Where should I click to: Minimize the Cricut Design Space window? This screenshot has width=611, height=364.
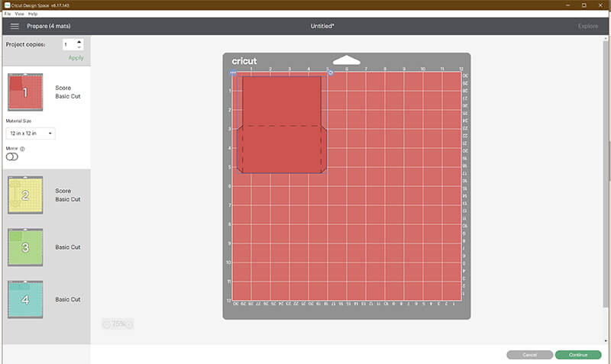567,5
